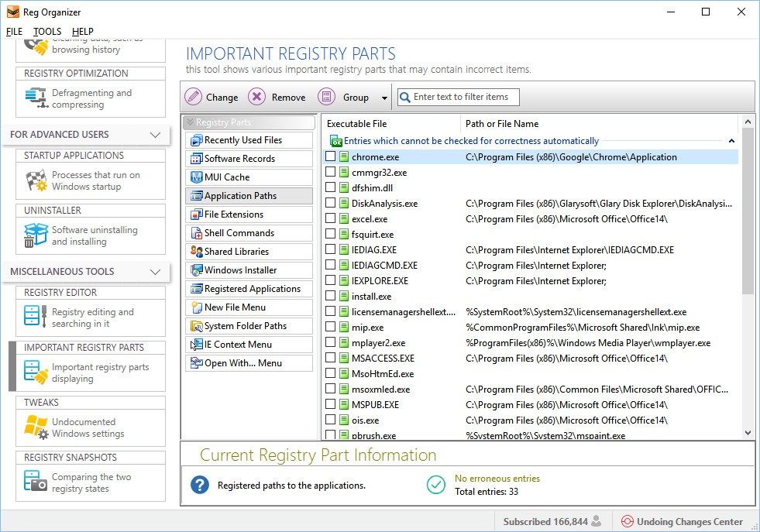Open the Registry Editor sidebar icon
Screen dimensions: 760x532
[x=36, y=317]
